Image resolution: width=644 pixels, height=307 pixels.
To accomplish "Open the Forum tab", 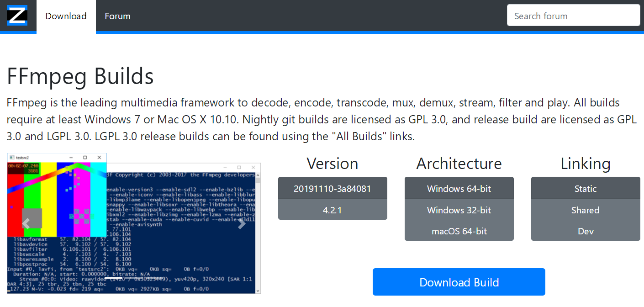I will pyautogui.click(x=117, y=16).
